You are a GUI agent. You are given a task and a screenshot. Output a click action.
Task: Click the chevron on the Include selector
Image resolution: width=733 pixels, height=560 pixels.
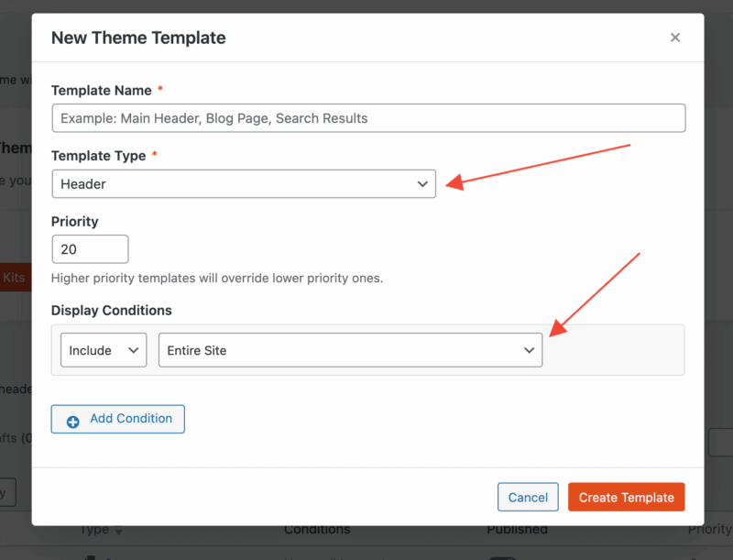click(134, 350)
